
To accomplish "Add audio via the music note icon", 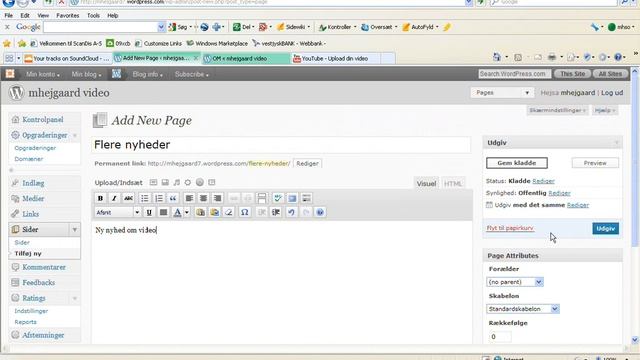I will [176, 182].
